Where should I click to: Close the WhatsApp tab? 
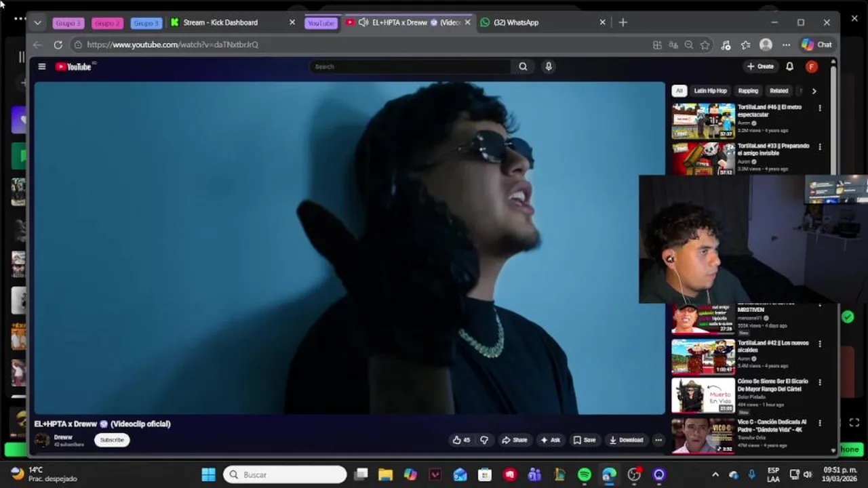602,22
